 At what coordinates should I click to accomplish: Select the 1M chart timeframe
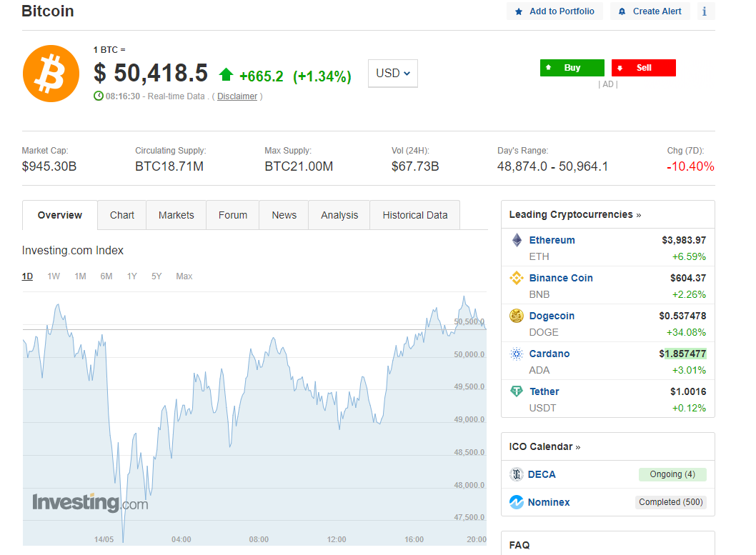[x=81, y=276]
